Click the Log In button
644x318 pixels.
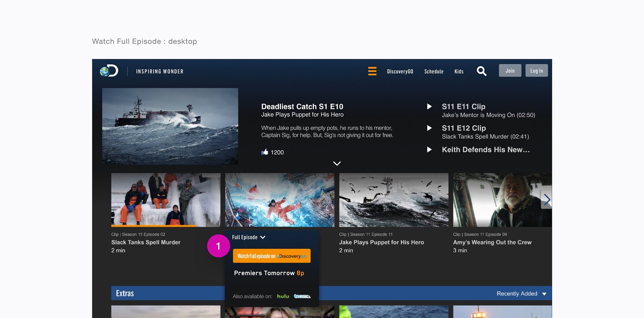(x=536, y=71)
